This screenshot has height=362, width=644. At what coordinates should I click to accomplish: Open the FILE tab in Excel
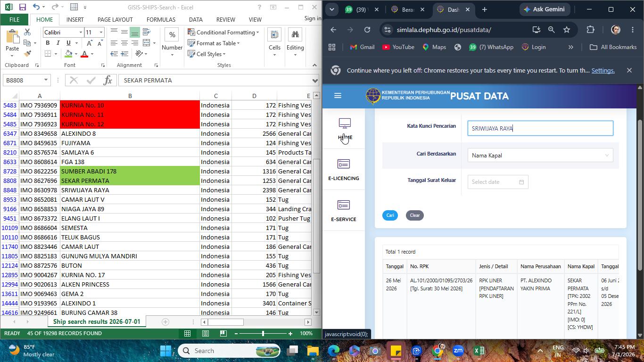pyautogui.click(x=14, y=19)
